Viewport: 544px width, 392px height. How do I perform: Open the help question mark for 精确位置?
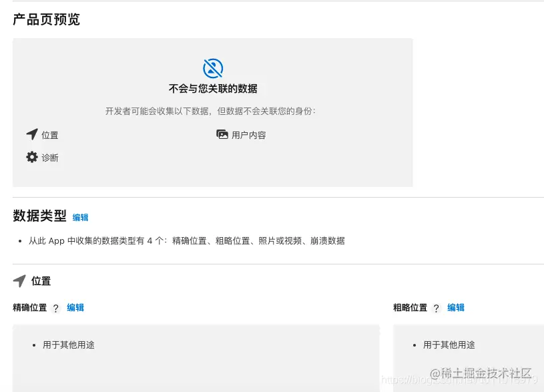55,308
